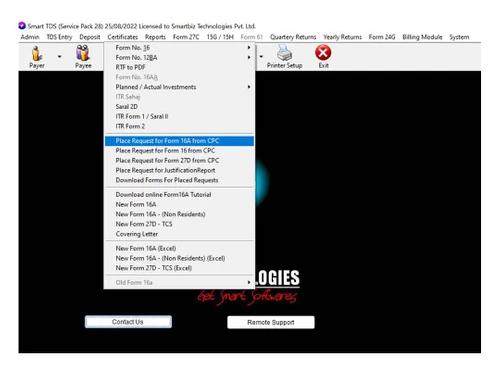500x375 pixels.
Task: Select the New Form 16A entry
Action: click(x=179, y=204)
